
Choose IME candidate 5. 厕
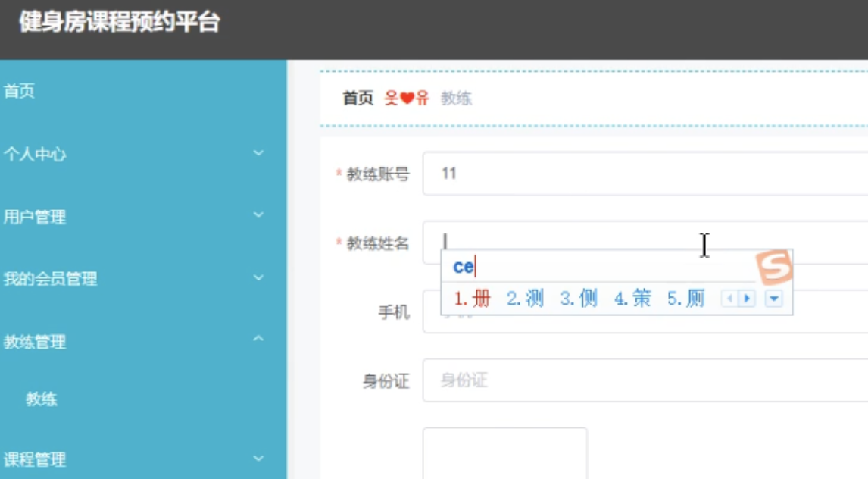pyautogui.click(x=685, y=299)
